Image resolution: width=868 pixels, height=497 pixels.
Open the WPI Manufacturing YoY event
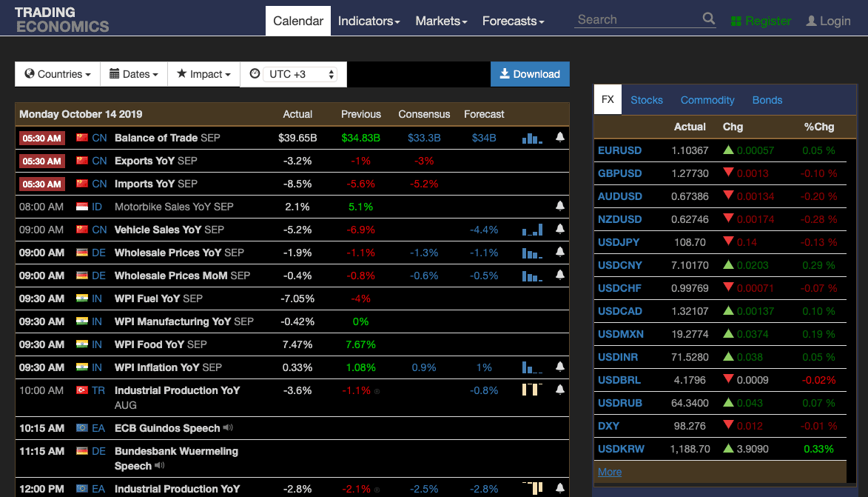[184, 321]
